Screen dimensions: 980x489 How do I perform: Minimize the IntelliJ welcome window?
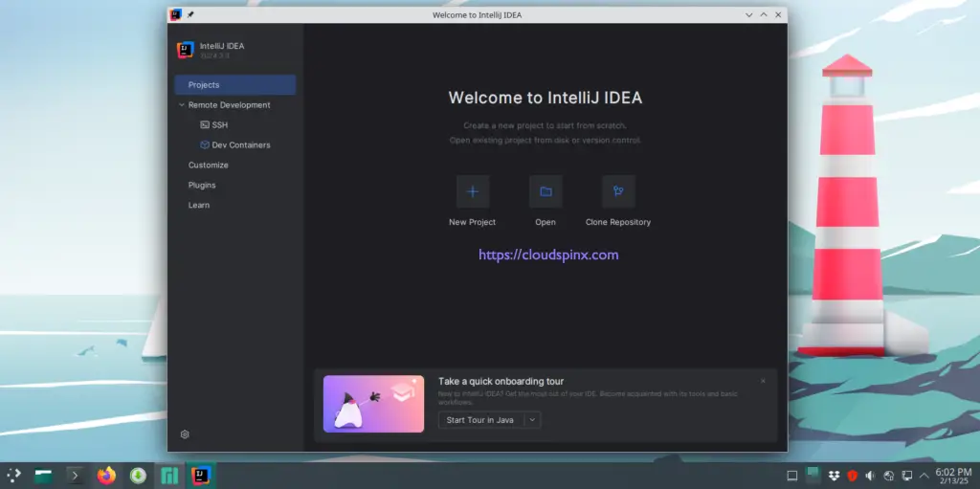(748, 15)
